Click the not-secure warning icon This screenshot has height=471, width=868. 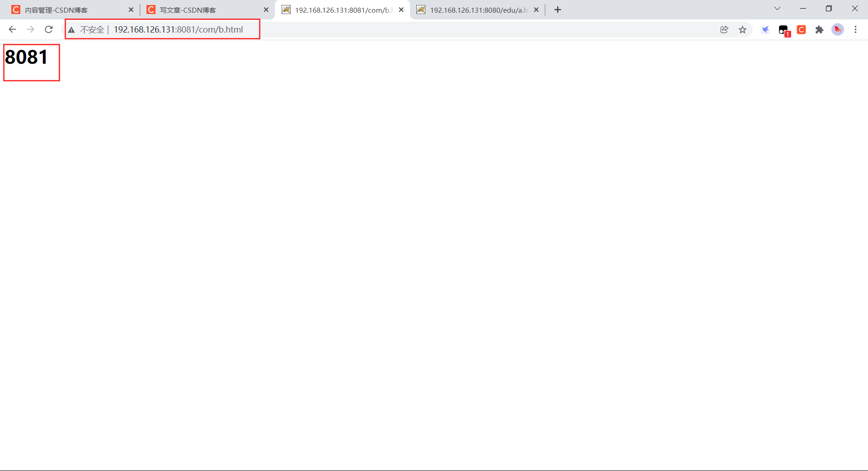pos(71,30)
